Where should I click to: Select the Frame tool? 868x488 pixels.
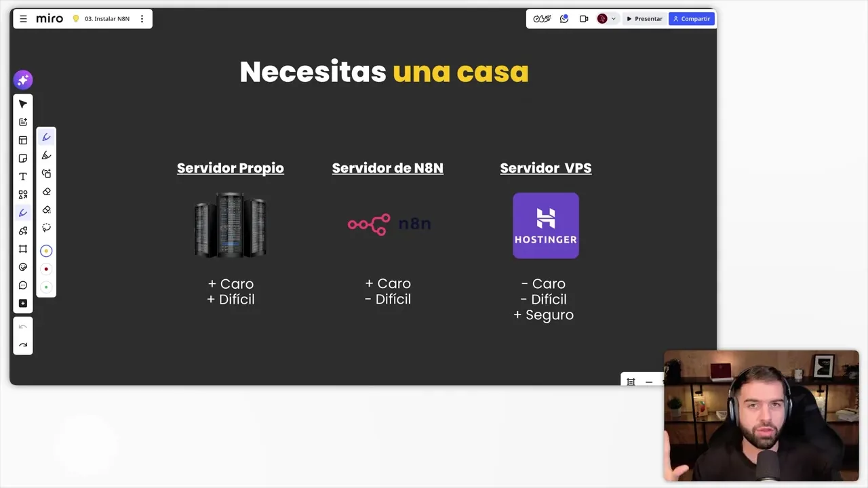click(23, 249)
